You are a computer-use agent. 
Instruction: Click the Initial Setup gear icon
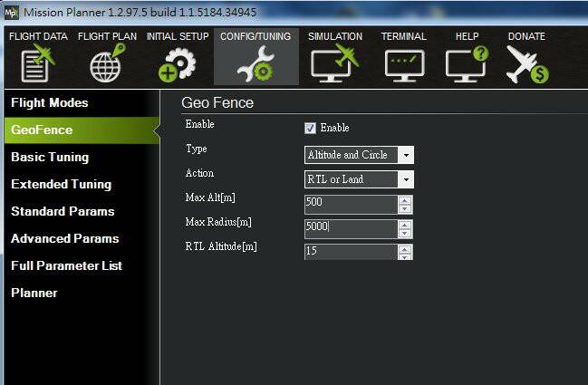[177, 64]
